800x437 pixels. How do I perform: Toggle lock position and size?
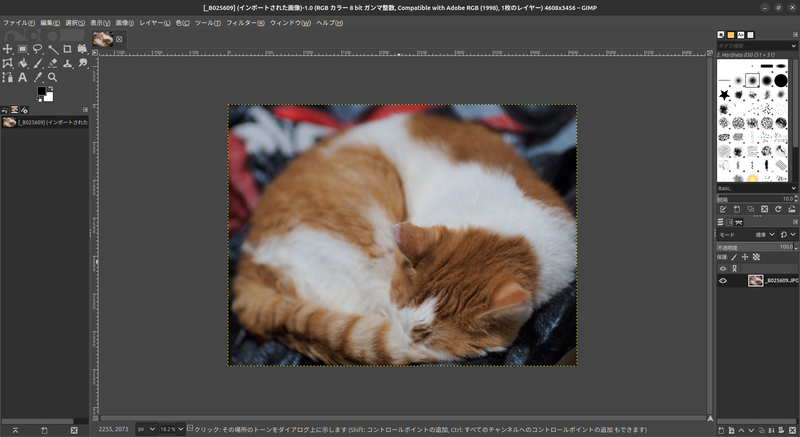pyautogui.click(x=745, y=258)
